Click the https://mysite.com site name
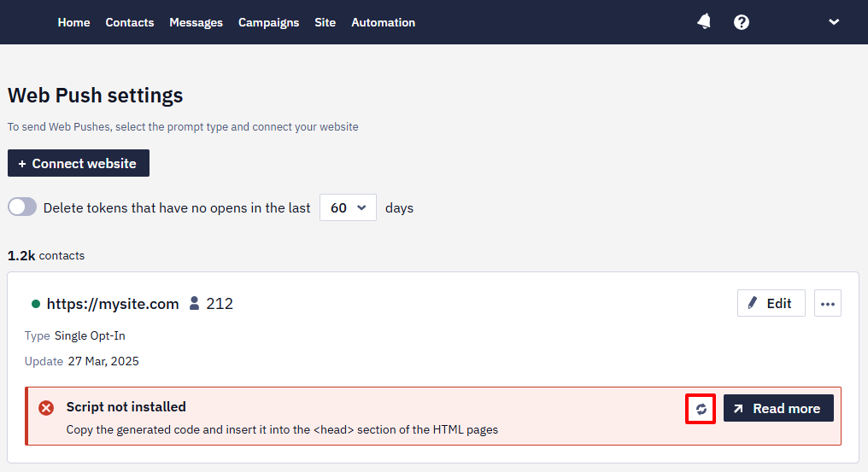The image size is (868, 472). [113, 304]
